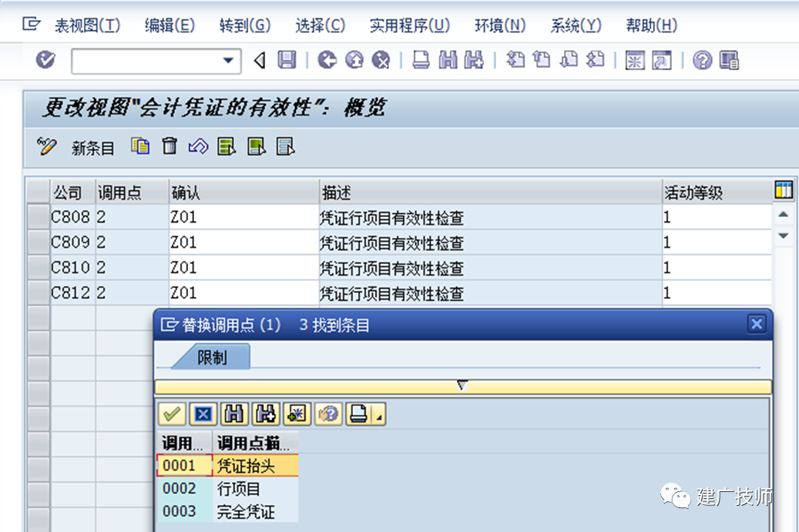Click the Create shortcut icon
The width and height of the screenshot is (799, 532).
tap(662, 60)
